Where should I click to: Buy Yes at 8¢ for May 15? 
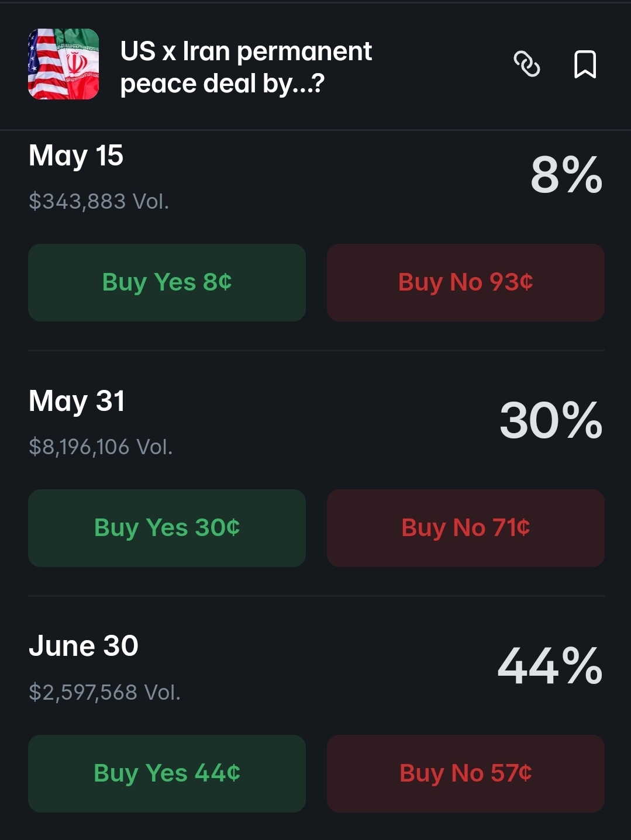(167, 282)
